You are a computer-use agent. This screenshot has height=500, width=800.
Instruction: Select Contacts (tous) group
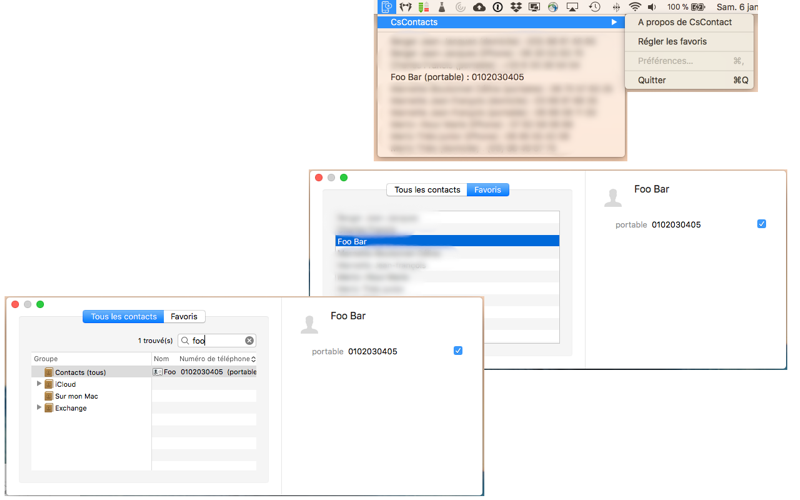coord(91,372)
